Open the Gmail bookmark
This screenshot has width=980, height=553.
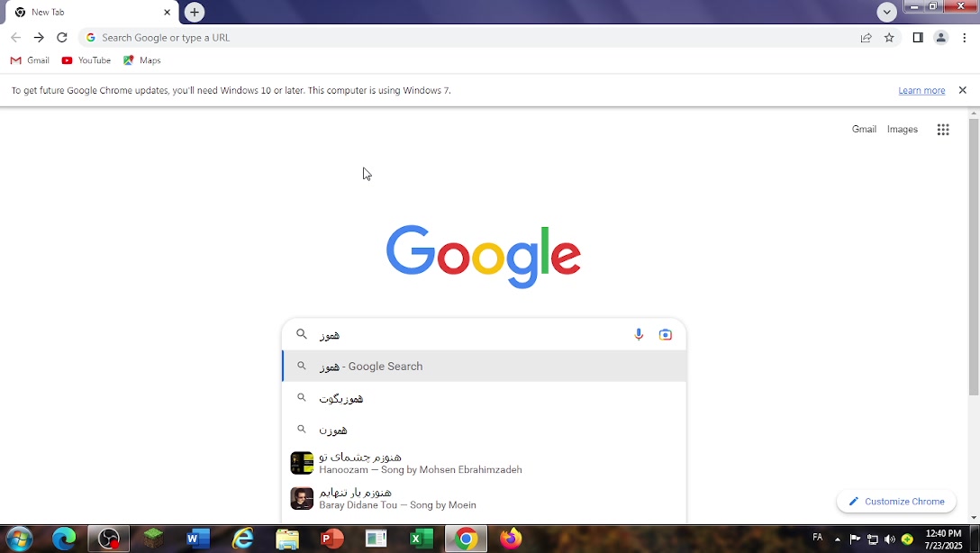tap(30, 60)
